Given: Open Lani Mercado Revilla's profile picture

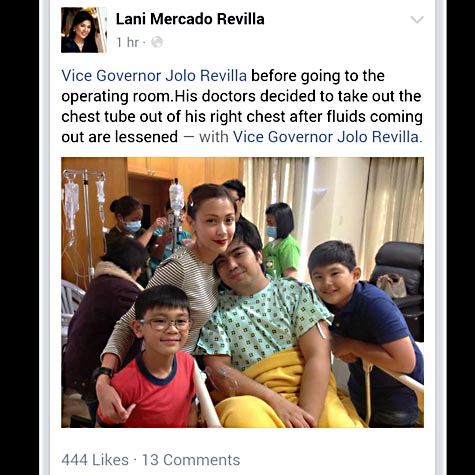Looking at the screenshot, I should (84, 30).
